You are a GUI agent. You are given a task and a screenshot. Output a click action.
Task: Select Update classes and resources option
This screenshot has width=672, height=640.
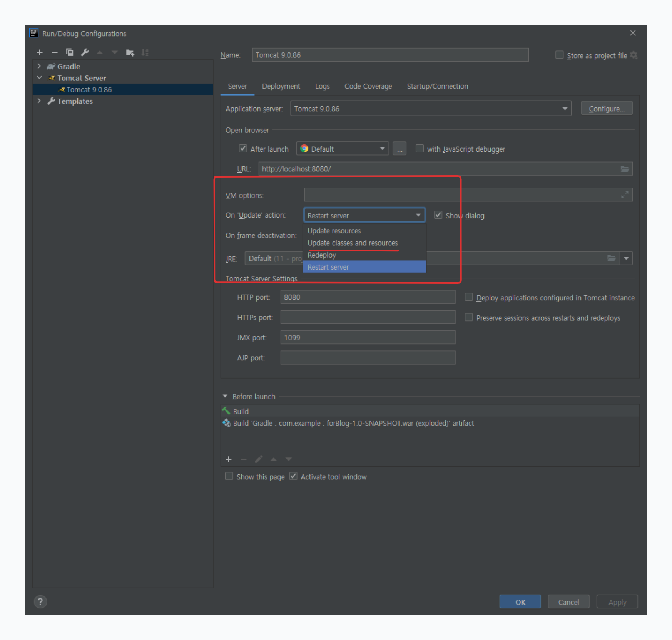[x=364, y=243]
